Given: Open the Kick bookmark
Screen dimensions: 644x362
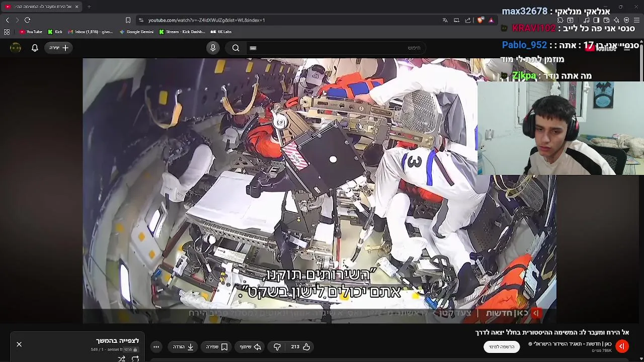Looking at the screenshot, I should [55, 32].
